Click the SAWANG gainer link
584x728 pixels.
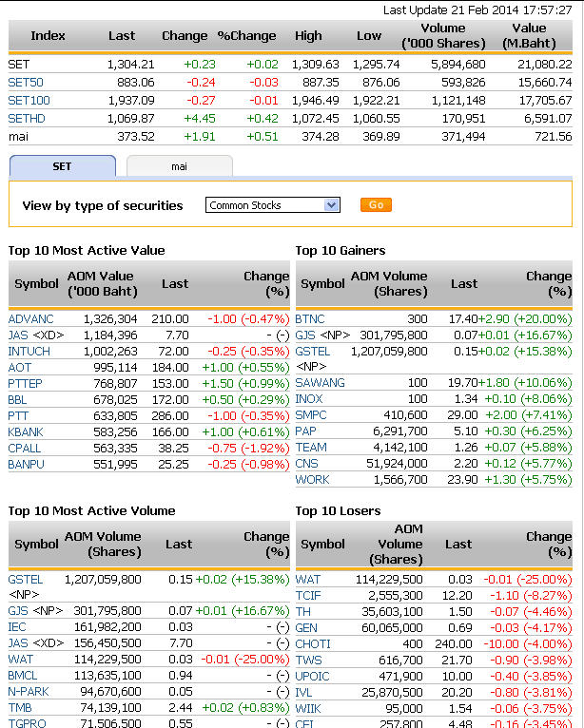coord(320,383)
